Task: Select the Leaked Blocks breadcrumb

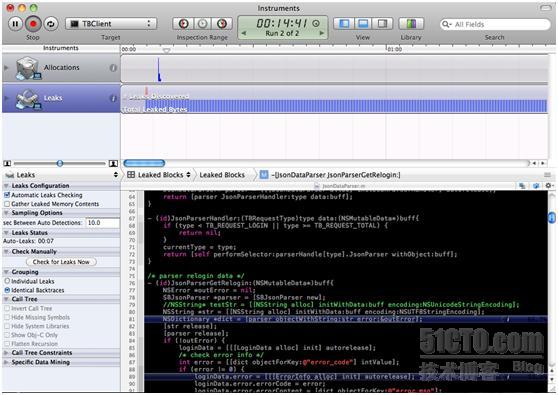Action: pos(222,175)
